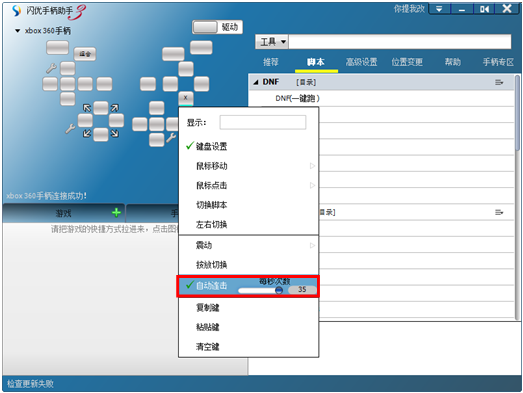Collapse the DNF directory tree

pyautogui.click(x=255, y=82)
